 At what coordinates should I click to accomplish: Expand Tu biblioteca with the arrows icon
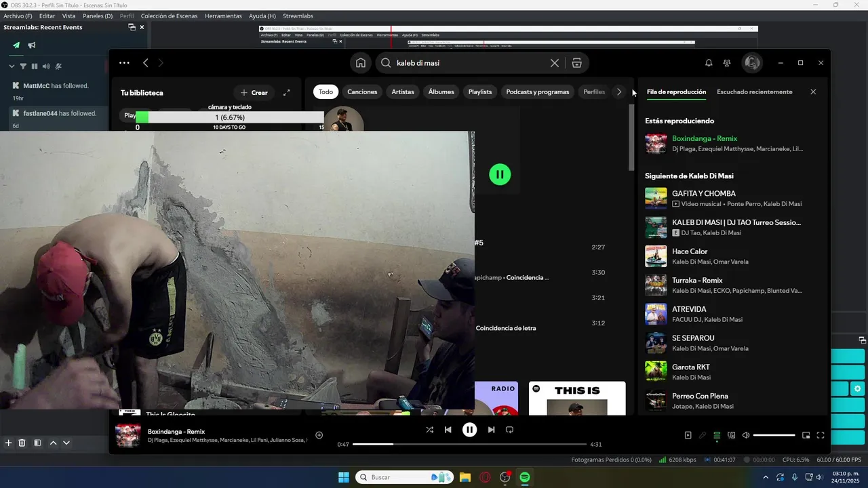pyautogui.click(x=287, y=92)
